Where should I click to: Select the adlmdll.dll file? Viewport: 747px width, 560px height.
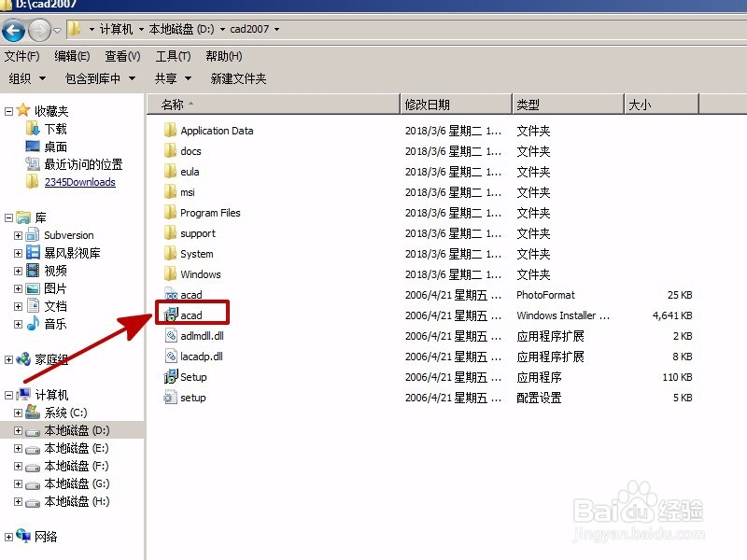point(202,336)
